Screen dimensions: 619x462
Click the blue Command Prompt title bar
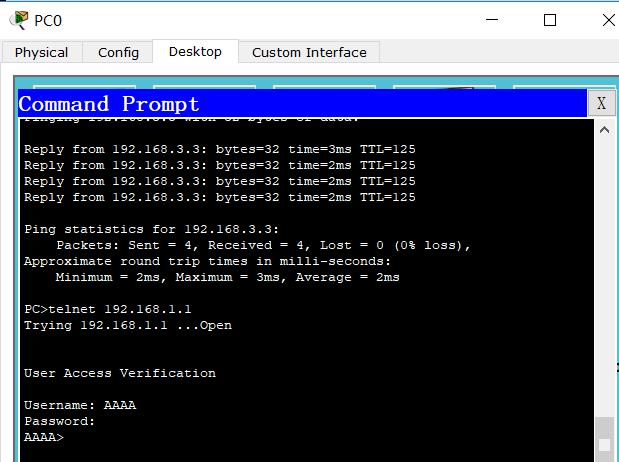pyautogui.click(x=302, y=103)
